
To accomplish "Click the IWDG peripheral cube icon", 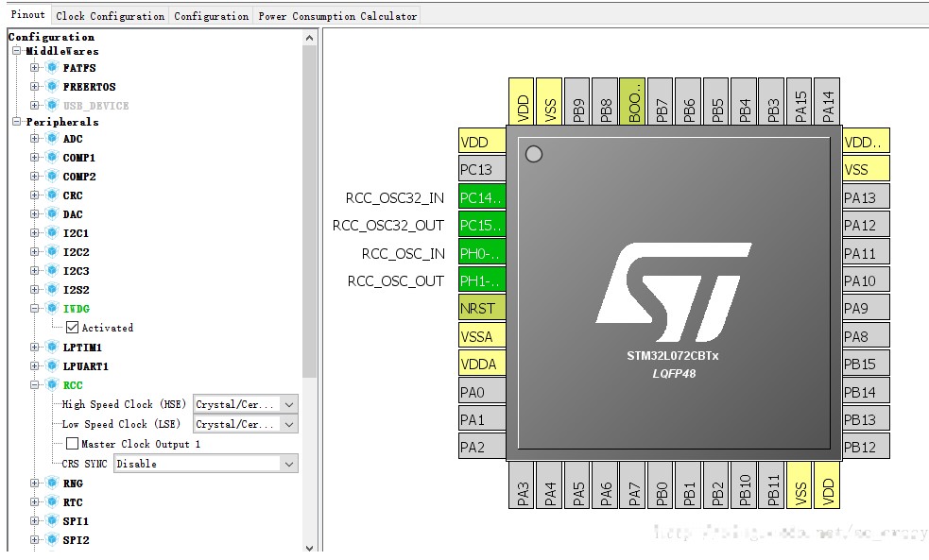I will [x=53, y=309].
